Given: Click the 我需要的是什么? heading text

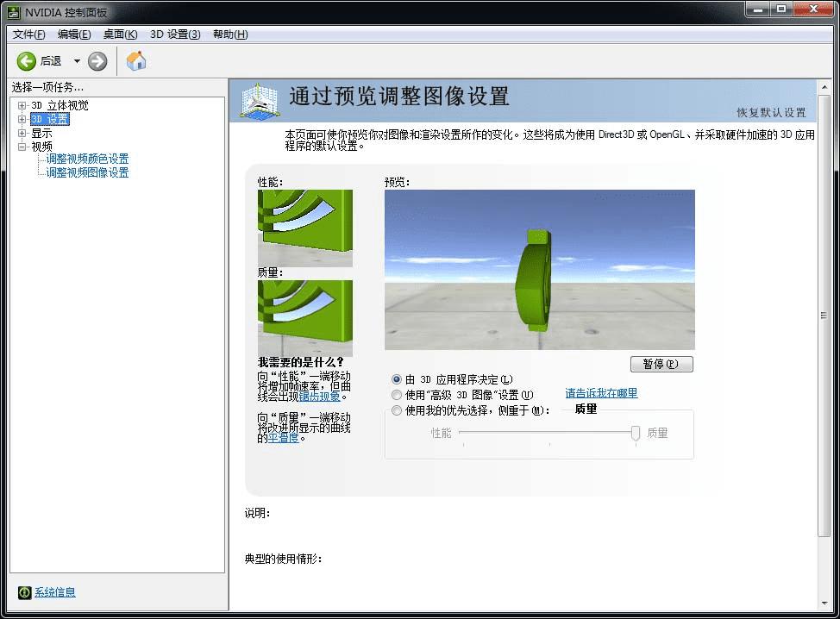Looking at the screenshot, I should [301, 362].
